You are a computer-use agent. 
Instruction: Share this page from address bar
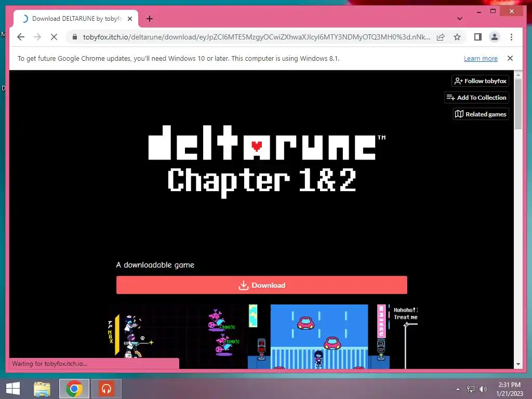[x=441, y=37]
